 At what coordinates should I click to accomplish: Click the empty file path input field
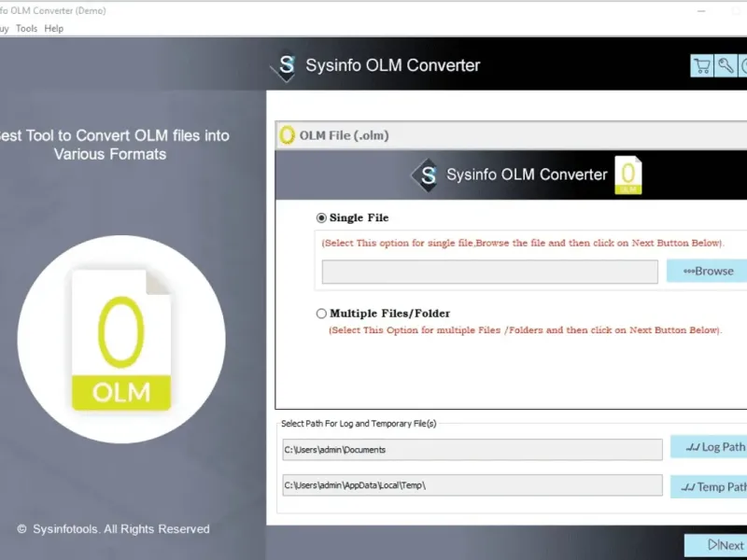pyautogui.click(x=489, y=272)
